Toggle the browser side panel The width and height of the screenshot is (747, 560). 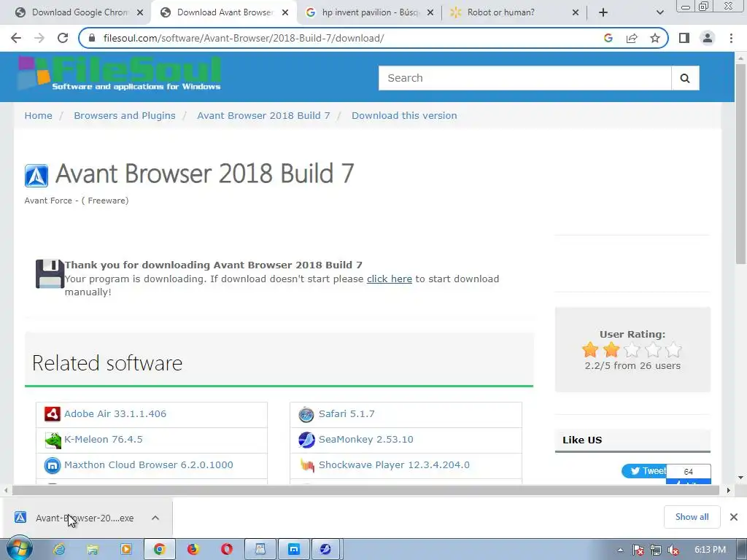684,38
